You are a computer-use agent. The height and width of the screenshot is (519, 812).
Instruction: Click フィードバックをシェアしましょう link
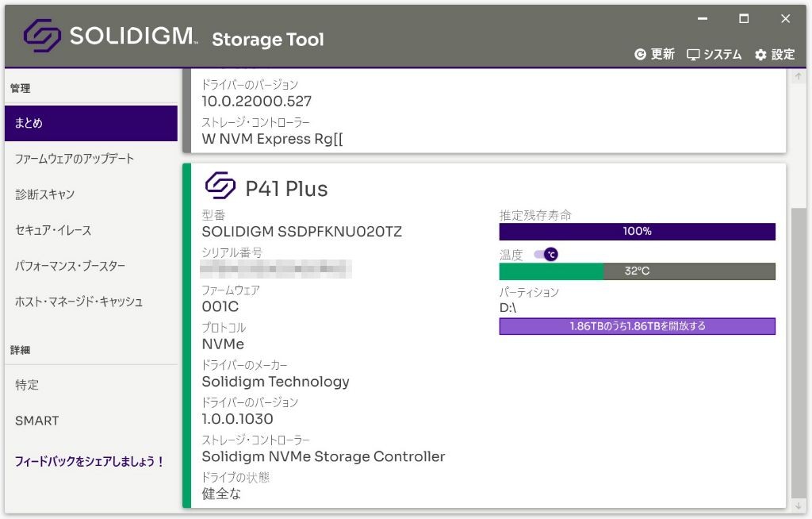click(89, 461)
